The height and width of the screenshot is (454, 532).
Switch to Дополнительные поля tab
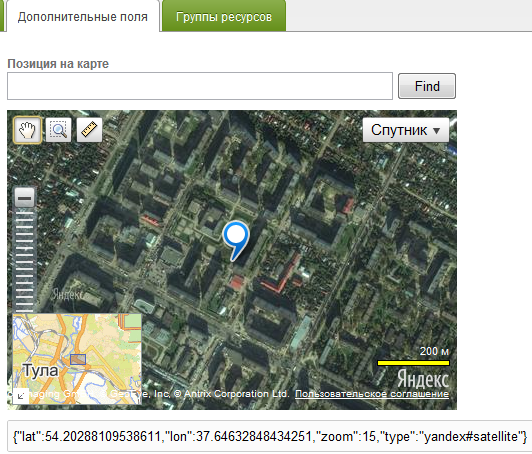(x=83, y=16)
